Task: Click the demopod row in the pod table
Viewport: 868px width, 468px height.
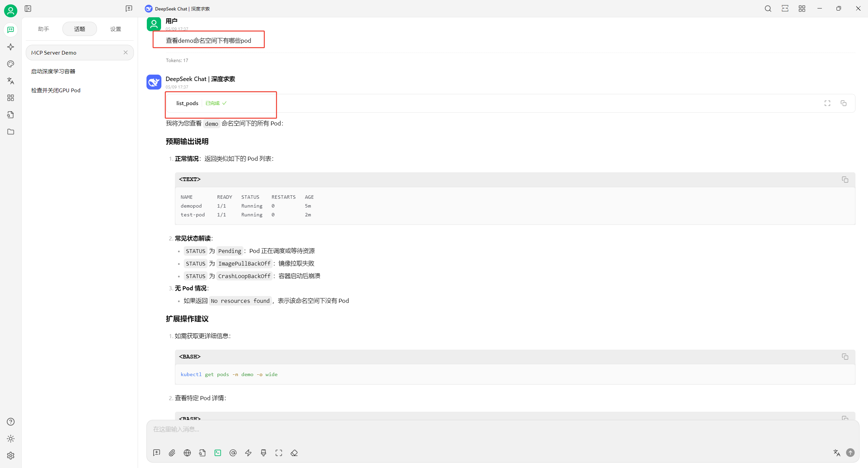Action: pyautogui.click(x=246, y=206)
